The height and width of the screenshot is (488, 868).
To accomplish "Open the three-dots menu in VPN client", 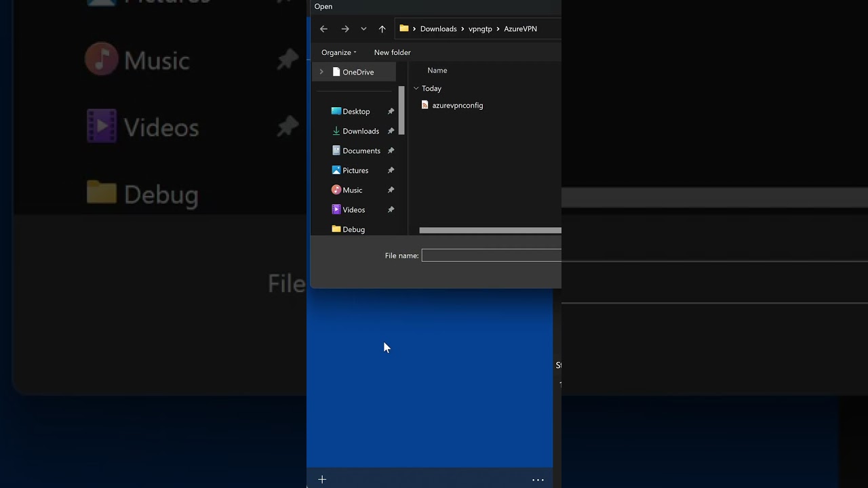I will 538,480.
